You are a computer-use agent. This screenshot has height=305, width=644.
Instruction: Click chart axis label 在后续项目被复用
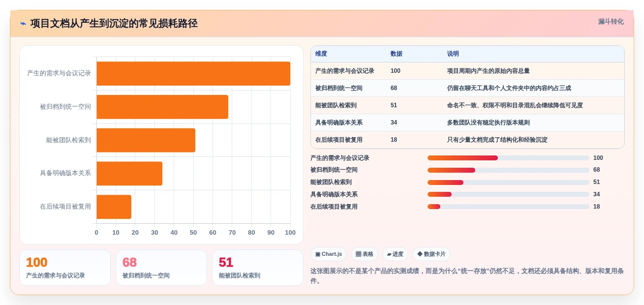click(x=65, y=207)
